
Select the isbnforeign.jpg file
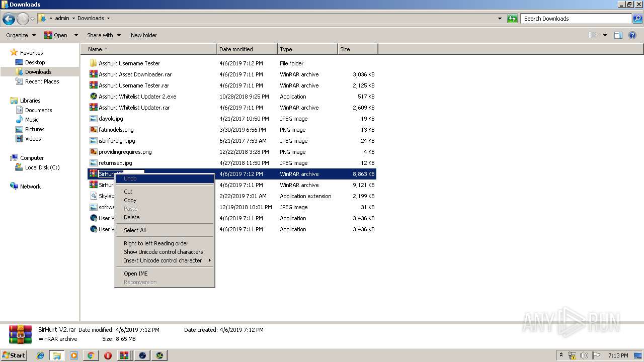tap(117, 141)
